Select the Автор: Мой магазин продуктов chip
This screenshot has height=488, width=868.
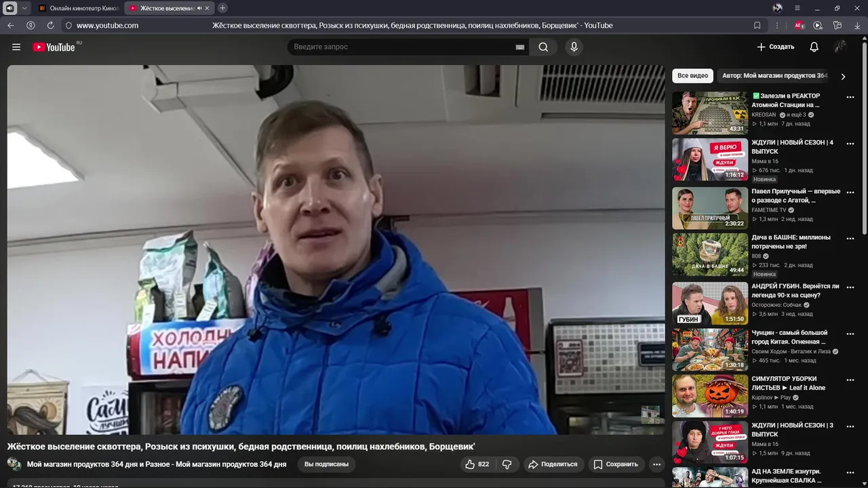(775, 76)
